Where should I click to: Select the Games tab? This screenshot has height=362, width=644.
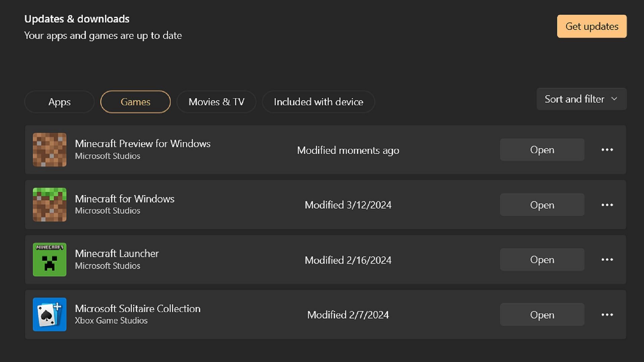[x=136, y=102]
